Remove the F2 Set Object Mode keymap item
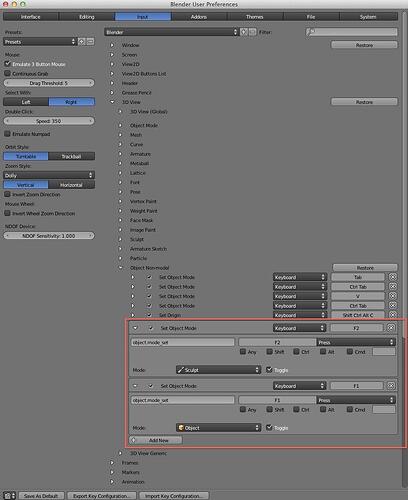 pos(391,328)
